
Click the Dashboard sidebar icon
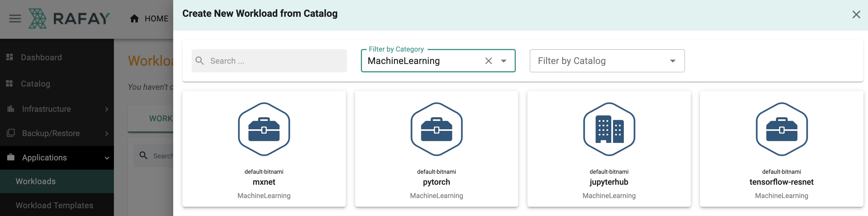10,57
